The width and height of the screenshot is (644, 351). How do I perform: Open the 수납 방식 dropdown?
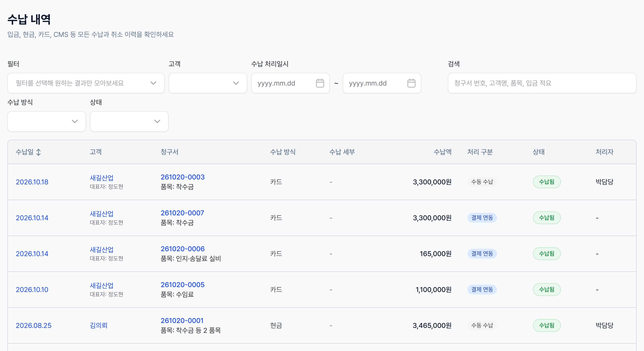[x=47, y=121]
